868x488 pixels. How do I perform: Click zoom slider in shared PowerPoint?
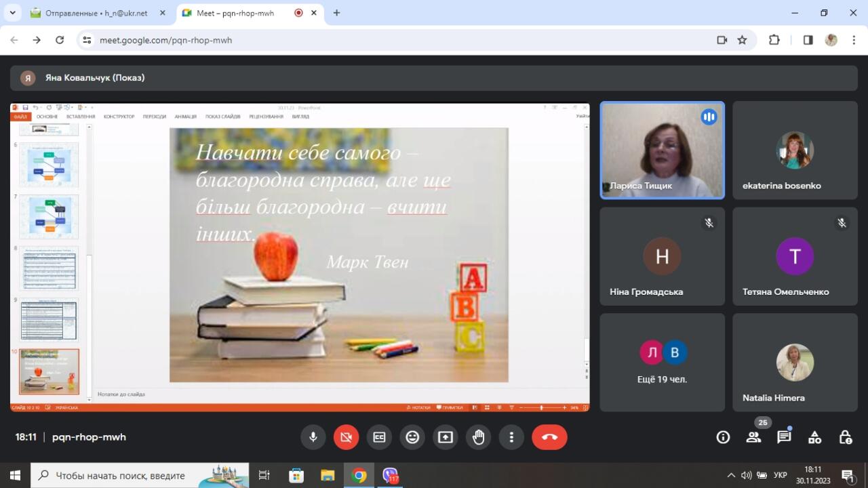[541, 408]
